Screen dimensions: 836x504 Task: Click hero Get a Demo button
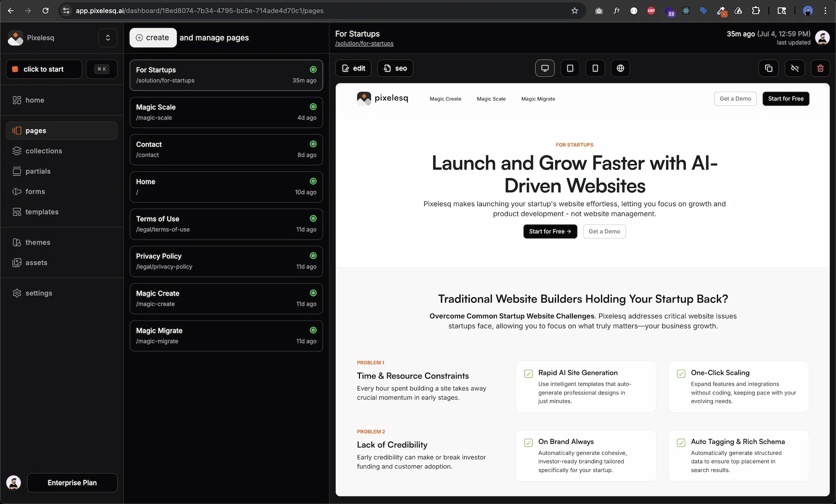tap(604, 231)
